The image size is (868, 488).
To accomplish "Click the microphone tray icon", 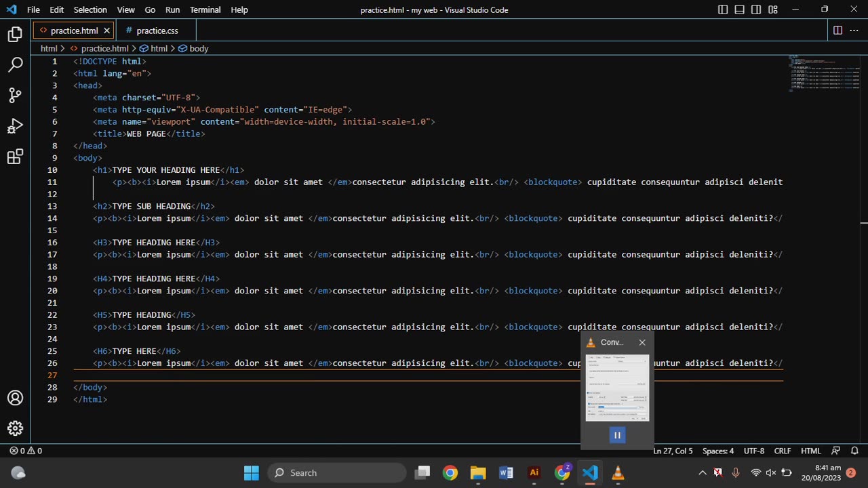I will (736, 472).
